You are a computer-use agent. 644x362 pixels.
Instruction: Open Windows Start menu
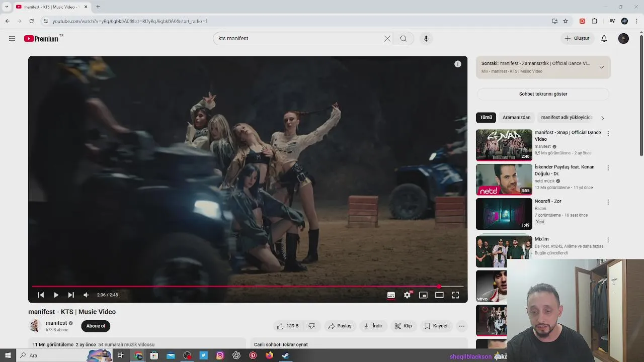[x=8, y=355]
